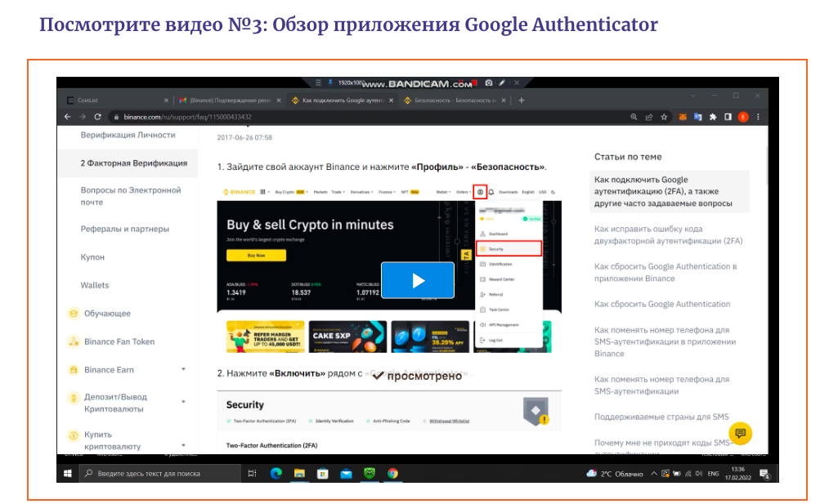Click the yellow chat support button
Viewport: 820px width, 504px height.
pos(740,433)
